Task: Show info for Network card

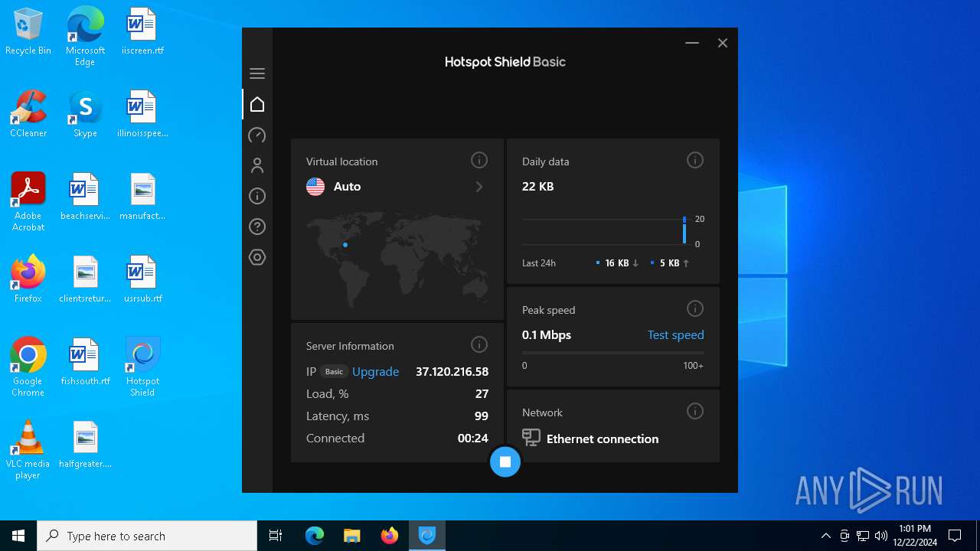Action: 695,411
